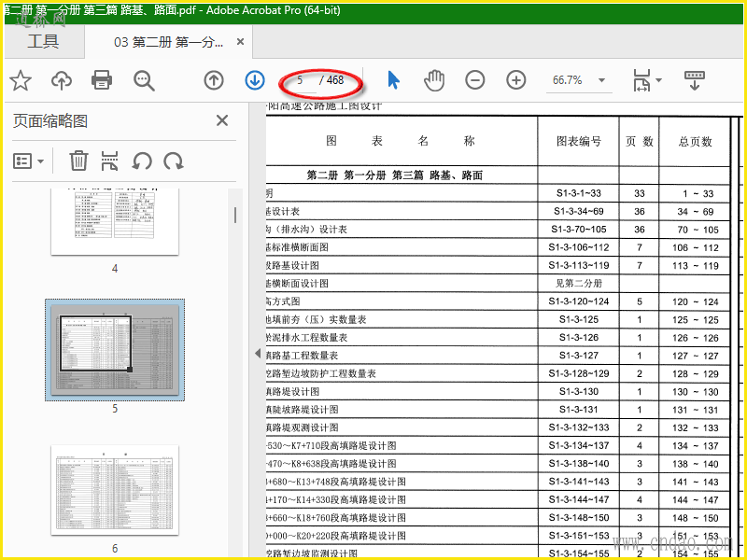Activate the hand pan tool
Image resolution: width=747 pixels, height=560 pixels.
coord(434,80)
